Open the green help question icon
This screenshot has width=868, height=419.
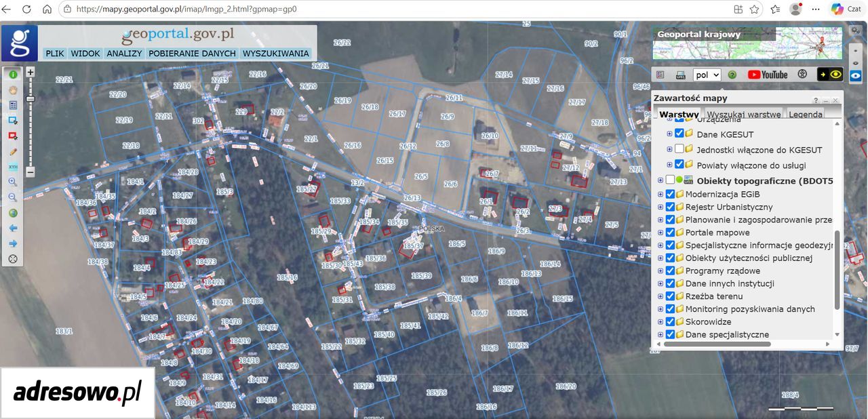tap(732, 75)
